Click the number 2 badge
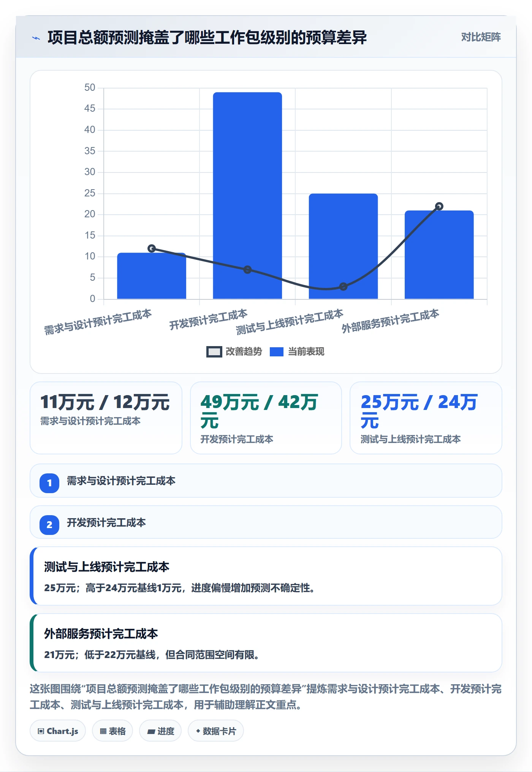This screenshot has width=532, height=772. click(x=49, y=525)
